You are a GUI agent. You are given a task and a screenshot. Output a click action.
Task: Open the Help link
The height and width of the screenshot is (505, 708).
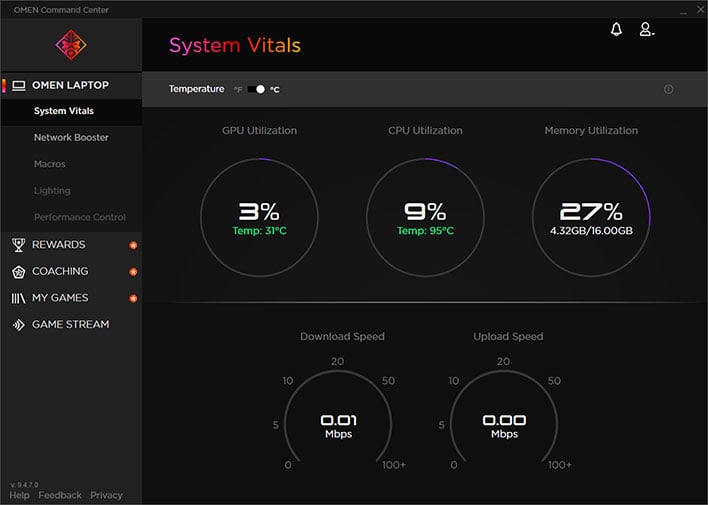19,495
